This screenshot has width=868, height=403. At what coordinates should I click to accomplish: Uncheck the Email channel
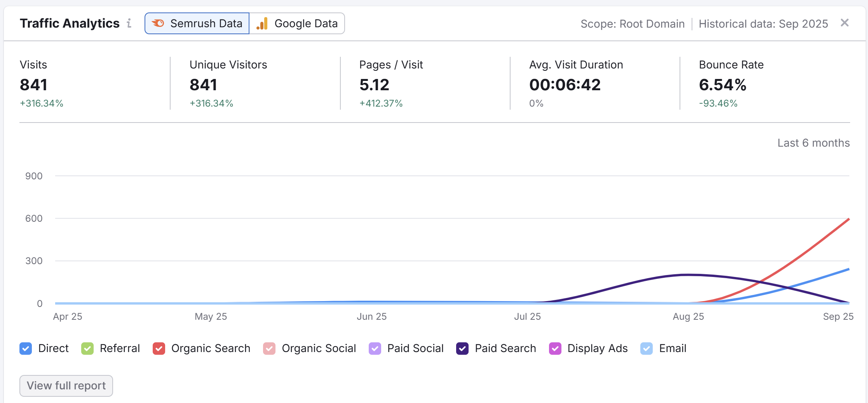tap(647, 349)
